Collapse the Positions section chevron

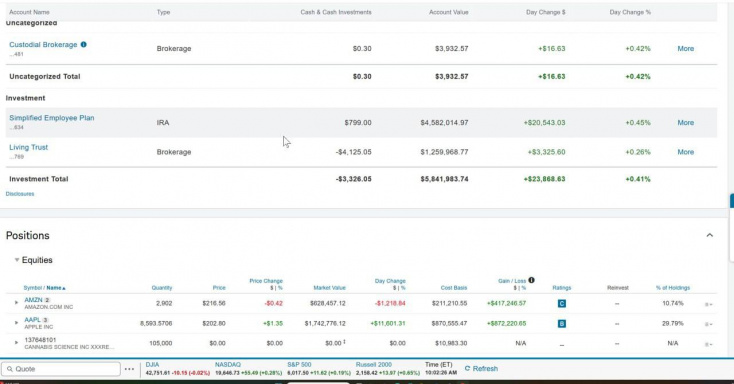click(x=710, y=235)
